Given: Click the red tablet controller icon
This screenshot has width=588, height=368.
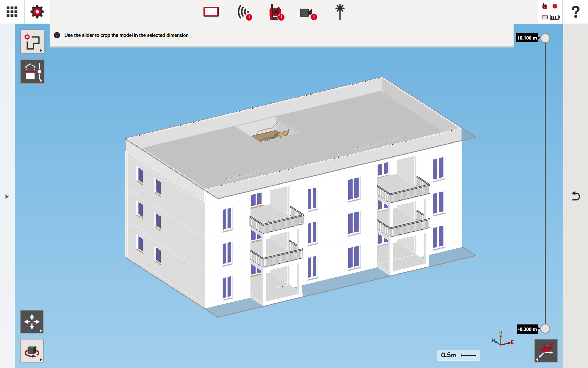Looking at the screenshot, I should pyautogui.click(x=211, y=12).
